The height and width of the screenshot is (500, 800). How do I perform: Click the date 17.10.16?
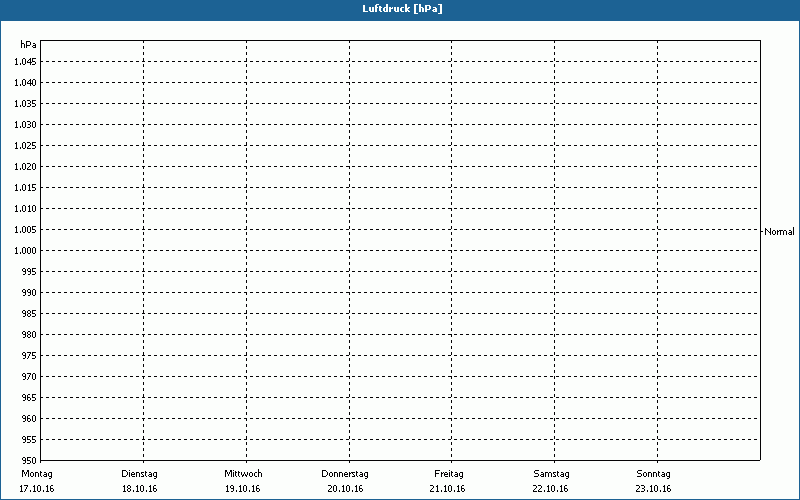click(x=37, y=489)
